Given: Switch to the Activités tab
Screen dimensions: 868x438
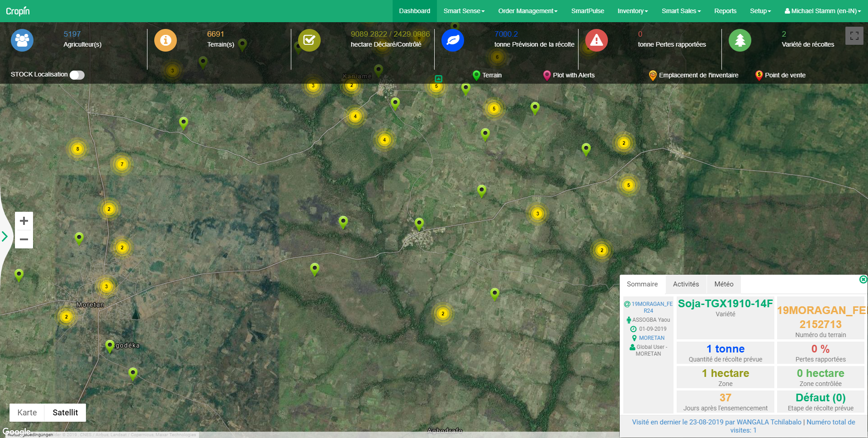Looking at the screenshot, I should click(x=686, y=284).
